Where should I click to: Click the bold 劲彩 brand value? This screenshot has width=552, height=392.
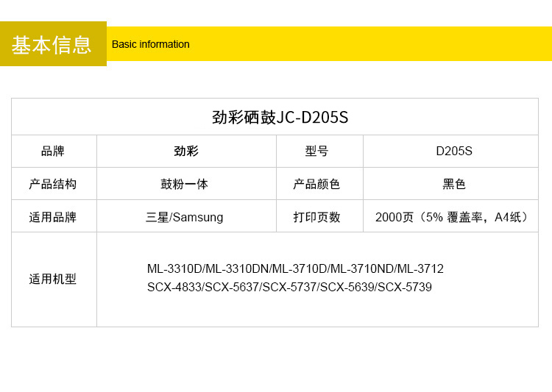(x=185, y=152)
